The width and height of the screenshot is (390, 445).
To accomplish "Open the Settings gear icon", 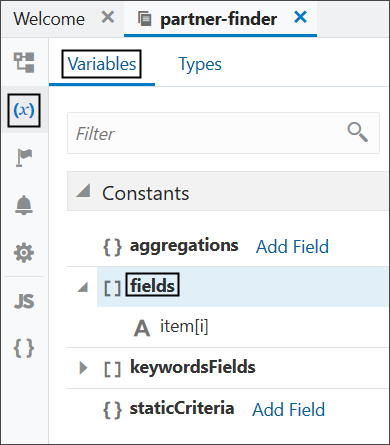I will tap(24, 253).
